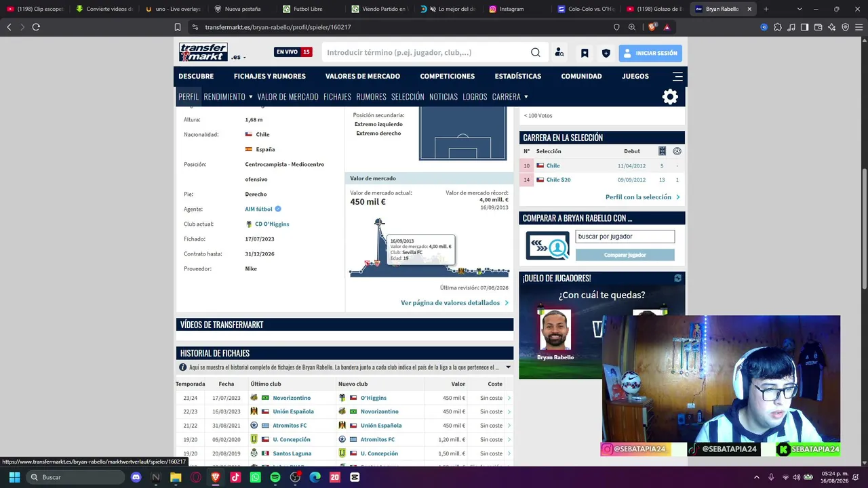This screenshot has width=868, height=488.
Task: Click the INICIAR SESIÓN button
Action: (x=650, y=53)
